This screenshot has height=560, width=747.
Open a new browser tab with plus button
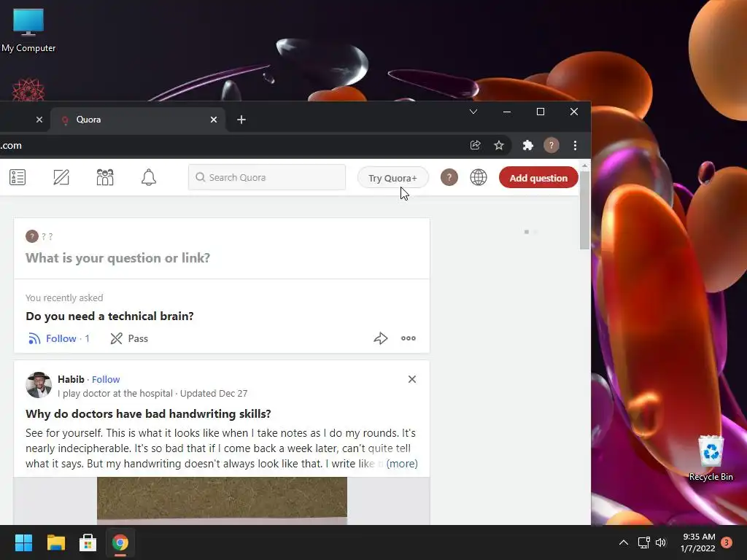point(241,120)
